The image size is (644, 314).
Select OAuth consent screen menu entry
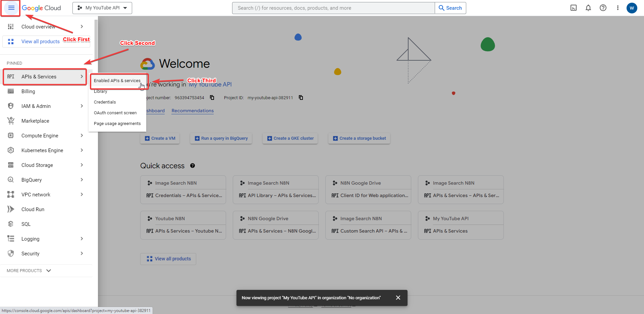[115, 113]
